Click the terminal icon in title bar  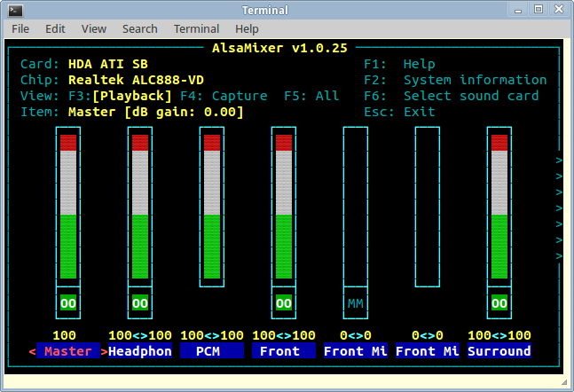[12, 9]
